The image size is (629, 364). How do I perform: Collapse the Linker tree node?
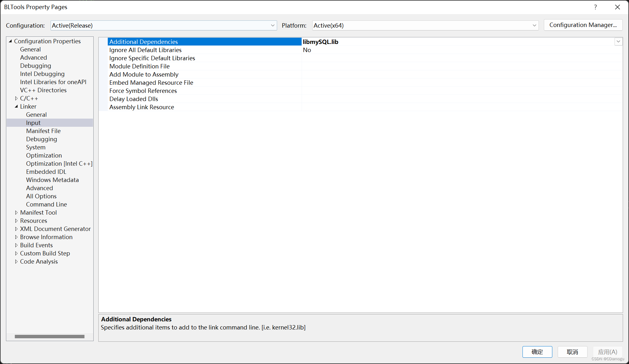[x=17, y=106]
